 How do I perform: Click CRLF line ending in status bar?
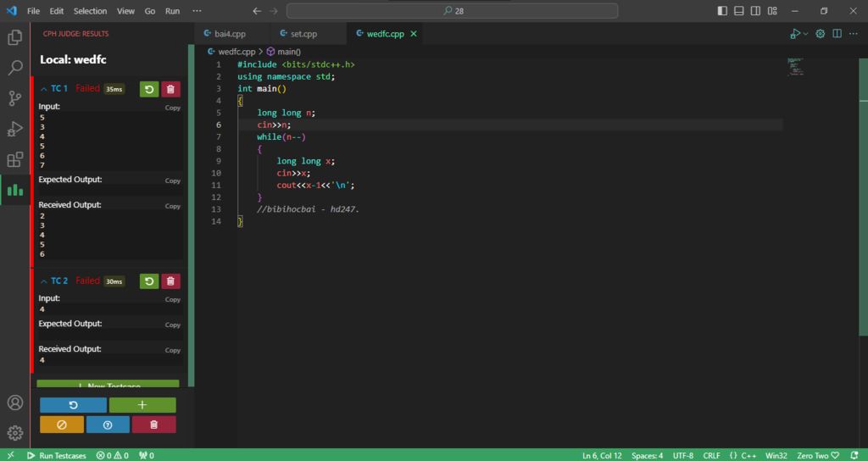[711, 455]
